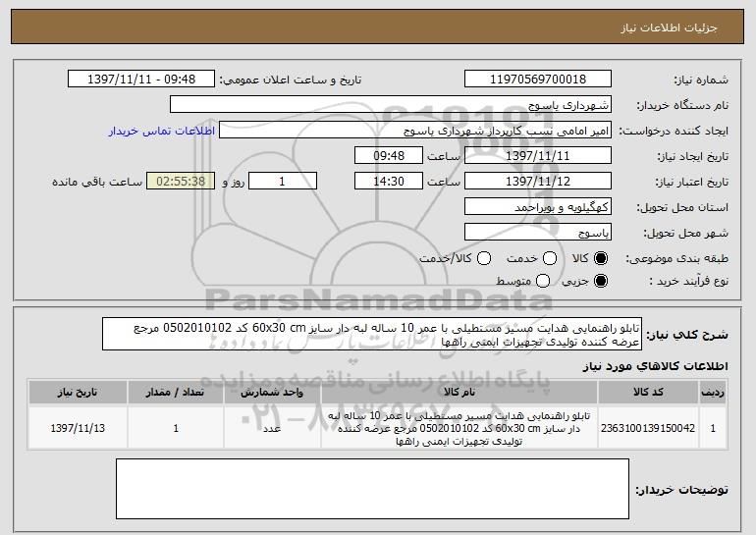
Task: Click the remaining days field showing 1
Action: pyautogui.click(x=283, y=182)
